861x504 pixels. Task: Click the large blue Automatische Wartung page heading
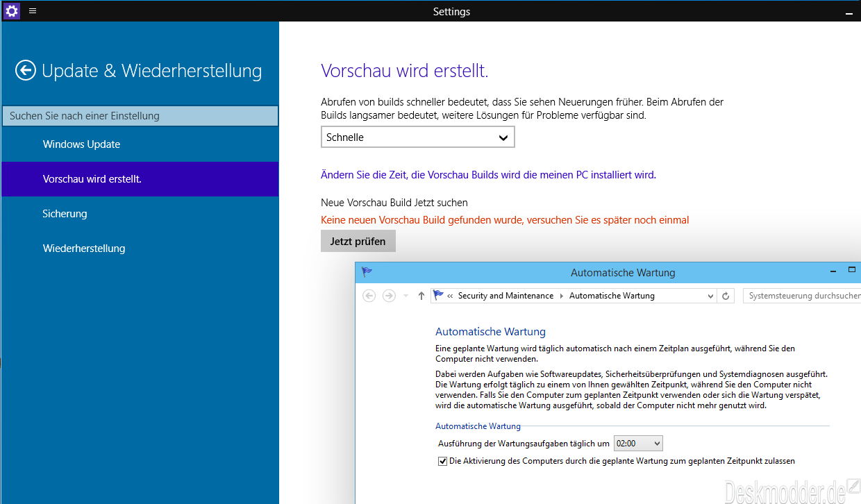tap(490, 332)
